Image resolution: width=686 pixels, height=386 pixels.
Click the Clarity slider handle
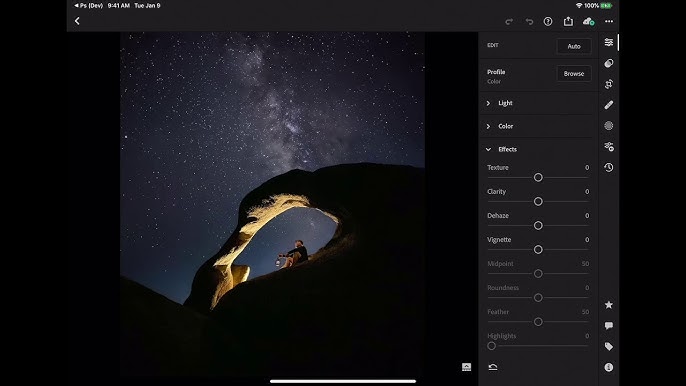point(538,201)
